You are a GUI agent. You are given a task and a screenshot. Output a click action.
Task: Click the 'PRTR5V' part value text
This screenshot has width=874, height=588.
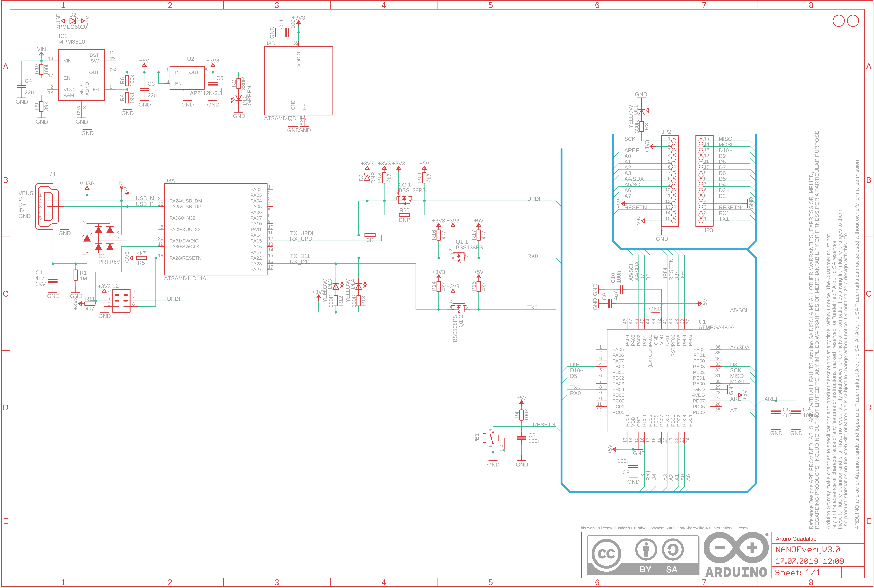(x=109, y=262)
